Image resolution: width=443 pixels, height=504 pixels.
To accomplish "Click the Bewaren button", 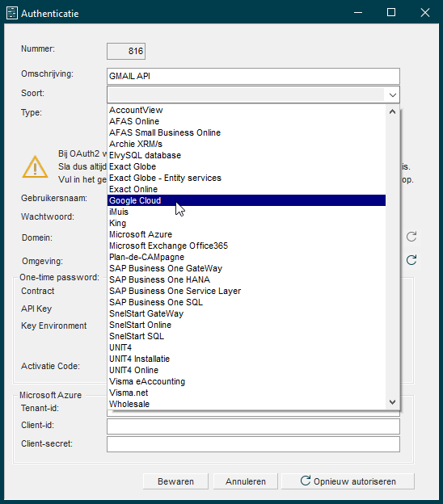I will (175, 481).
